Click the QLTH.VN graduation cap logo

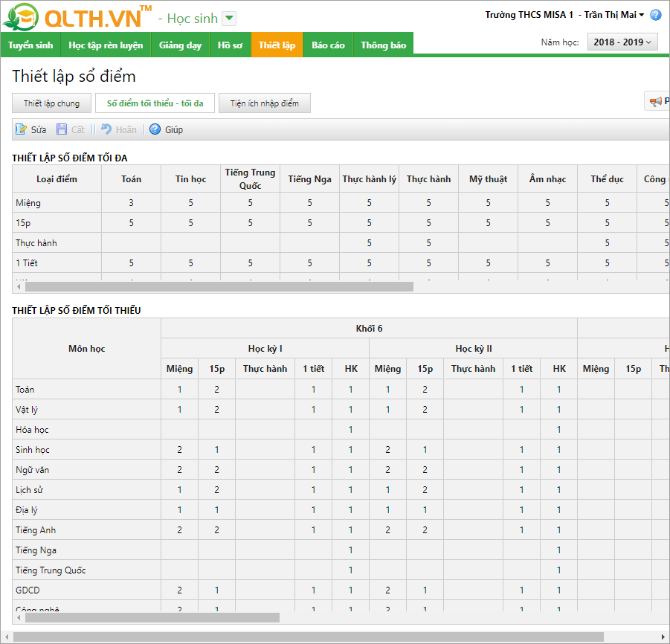click(x=21, y=17)
